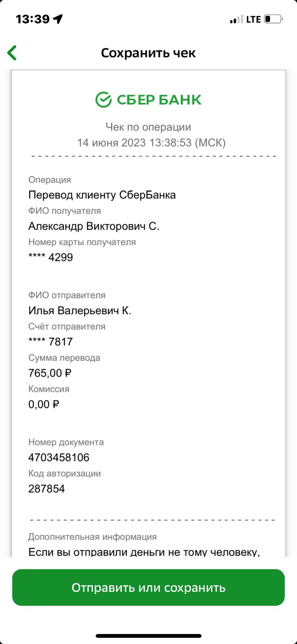Tap the LTE network indicator
The height and width of the screenshot is (644, 297).
(x=254, y=19)
